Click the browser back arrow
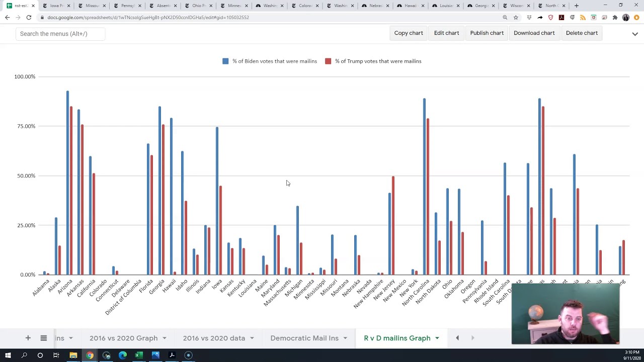 [7, 18]
